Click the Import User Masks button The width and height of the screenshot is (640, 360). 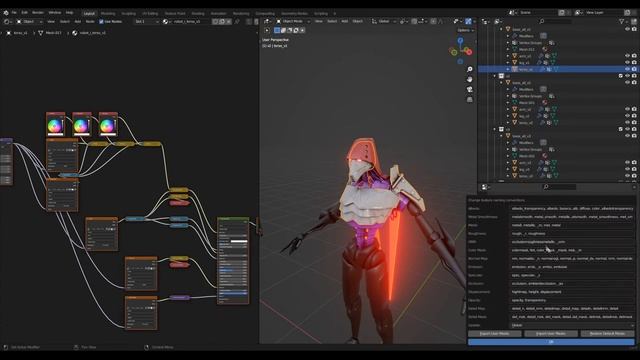(x=551, y=333)
